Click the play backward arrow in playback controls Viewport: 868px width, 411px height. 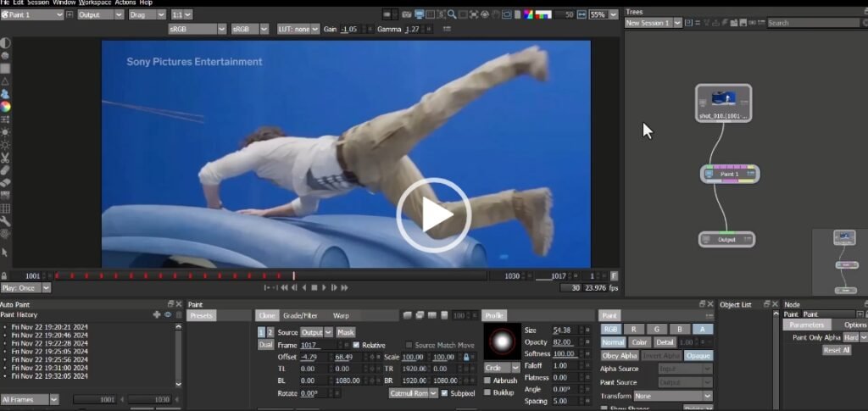[304, 287]
